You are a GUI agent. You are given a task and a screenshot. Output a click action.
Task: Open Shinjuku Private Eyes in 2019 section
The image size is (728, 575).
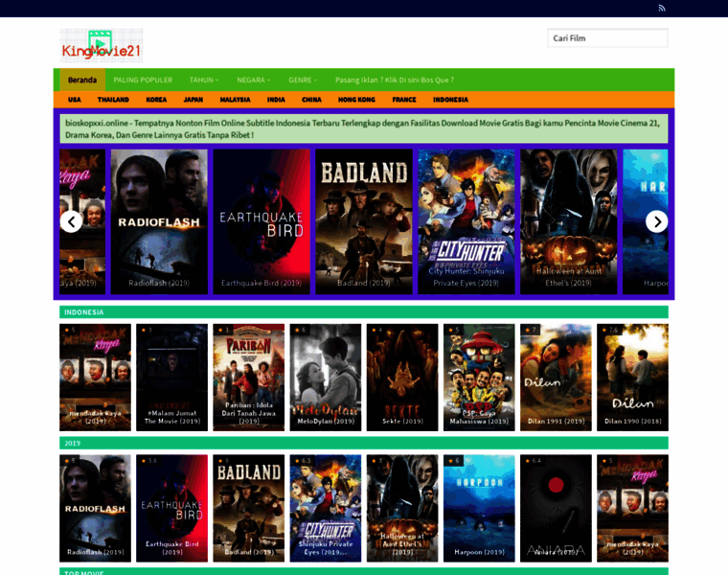point(326,508)
